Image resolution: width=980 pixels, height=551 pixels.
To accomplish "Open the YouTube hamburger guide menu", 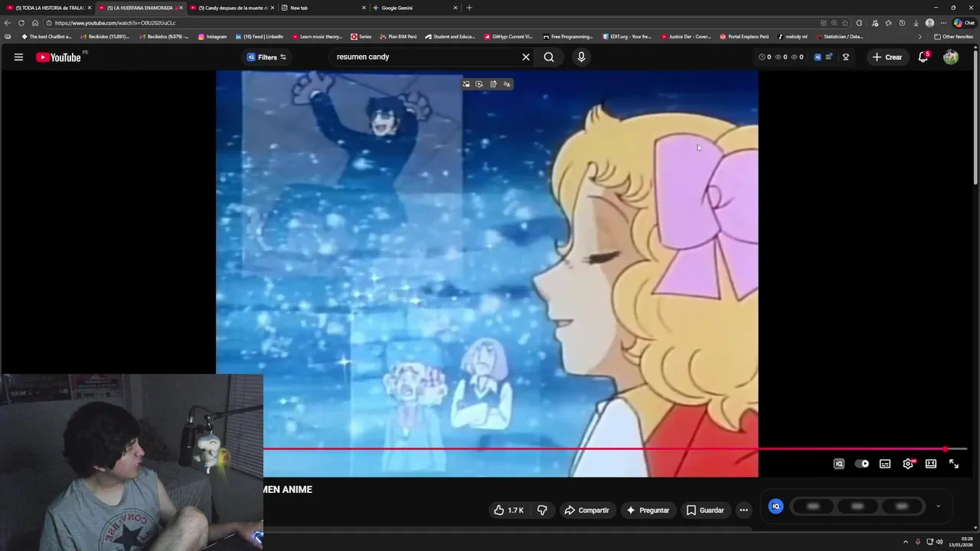I will 18,57.
